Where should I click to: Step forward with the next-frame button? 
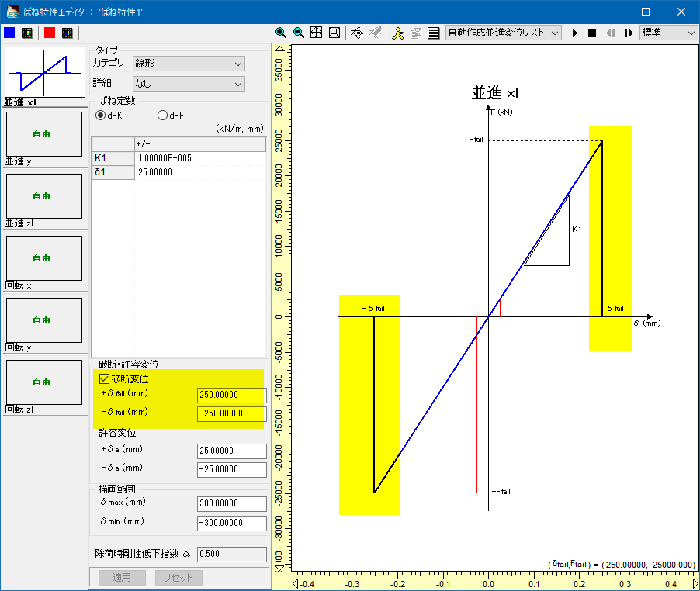pyautogui.click(x=628, y=33)
